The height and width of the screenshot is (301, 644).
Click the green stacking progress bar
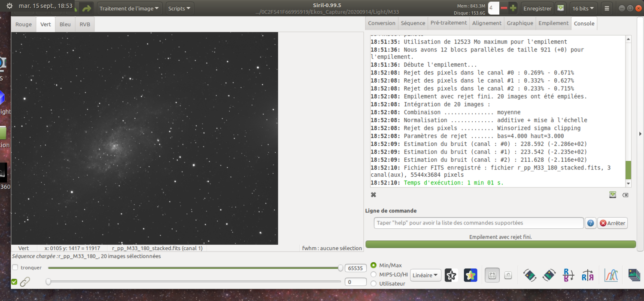click(501, 244)
